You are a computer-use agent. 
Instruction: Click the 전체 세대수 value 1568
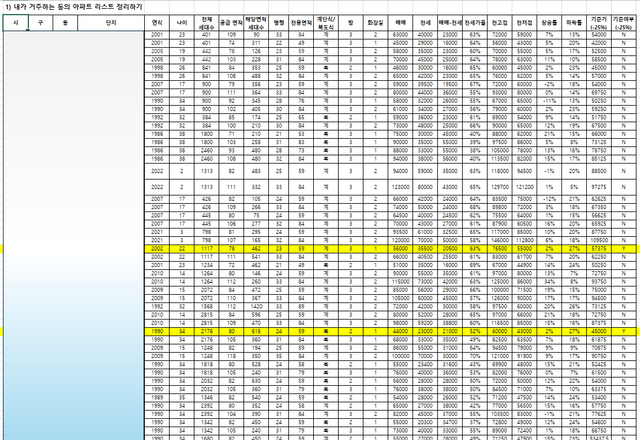click(x=207, y=306)
